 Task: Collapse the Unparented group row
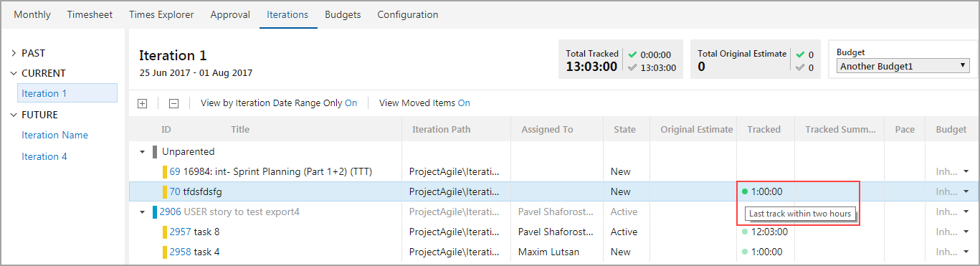tap(143, 152)
